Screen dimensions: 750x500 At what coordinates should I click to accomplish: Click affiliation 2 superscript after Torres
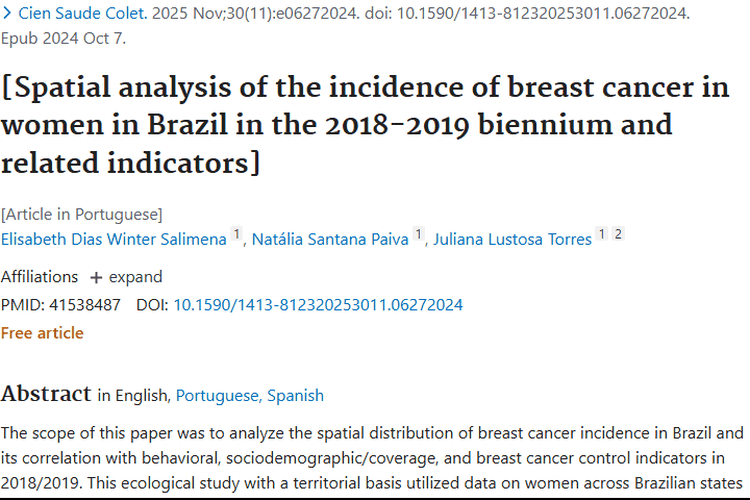pyautogui.click(x=618, y=235)
